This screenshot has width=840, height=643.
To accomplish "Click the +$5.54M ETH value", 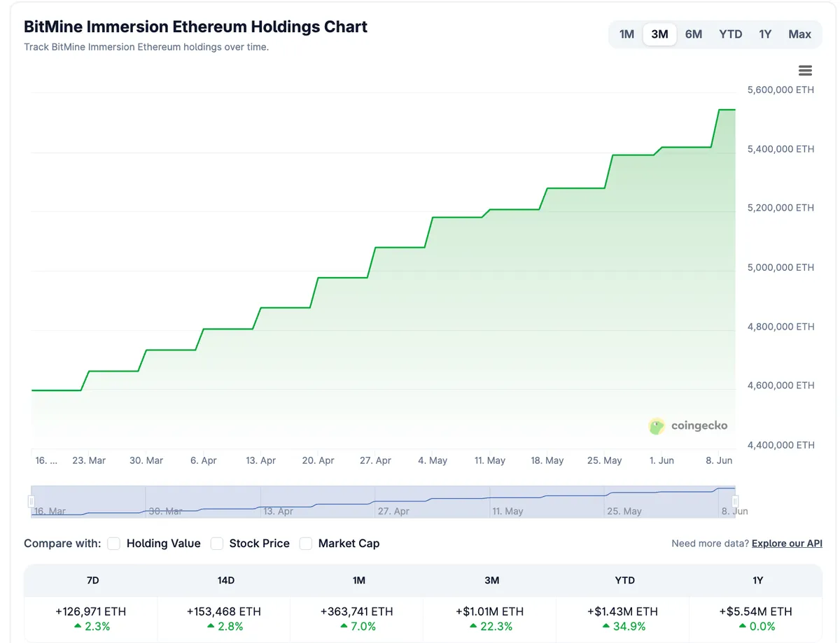I will (756, 612).
